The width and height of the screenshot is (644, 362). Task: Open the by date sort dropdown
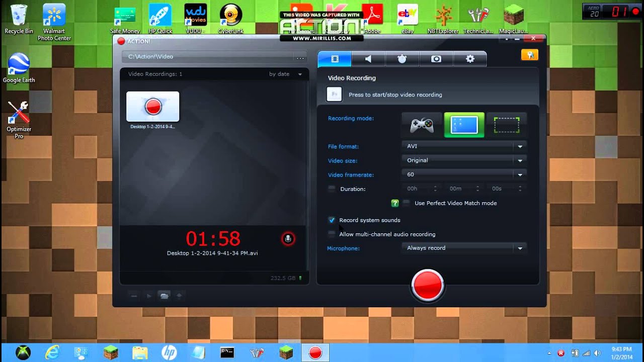click(x=285, y=74)
